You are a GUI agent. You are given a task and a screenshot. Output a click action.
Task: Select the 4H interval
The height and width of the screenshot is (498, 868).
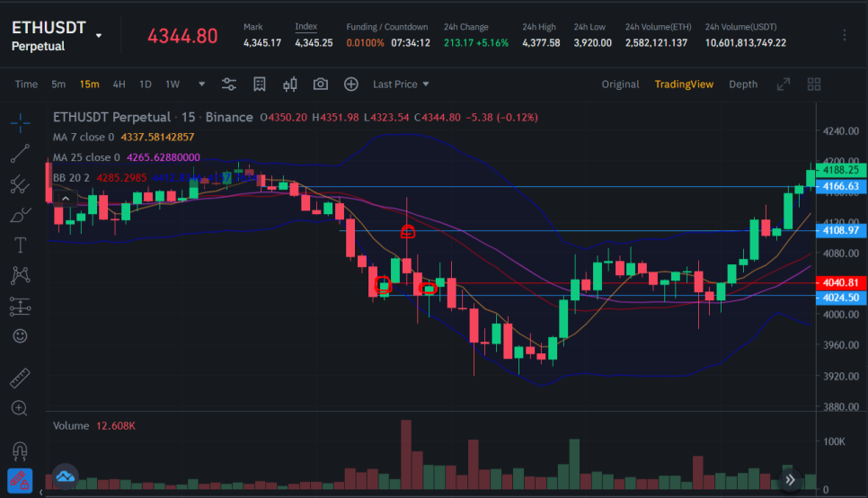pyautogui.click(x=119, y=84)
